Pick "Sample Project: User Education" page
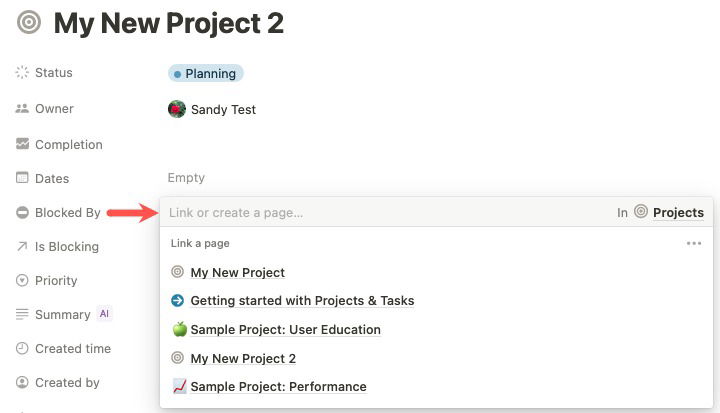The height and width of the screenshot is (413, 720). point(285,329)
